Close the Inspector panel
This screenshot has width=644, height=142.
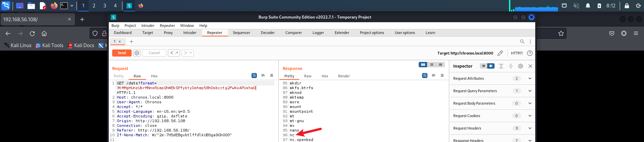coord(530,66)
